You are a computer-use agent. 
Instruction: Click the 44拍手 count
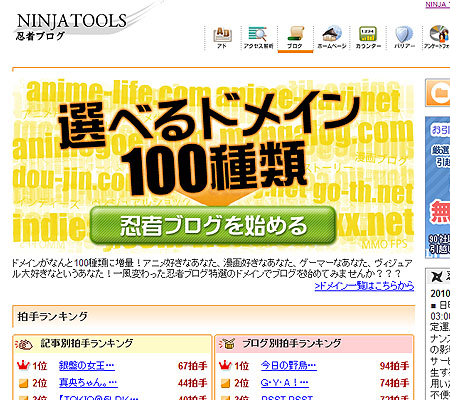tap(193, 383)
